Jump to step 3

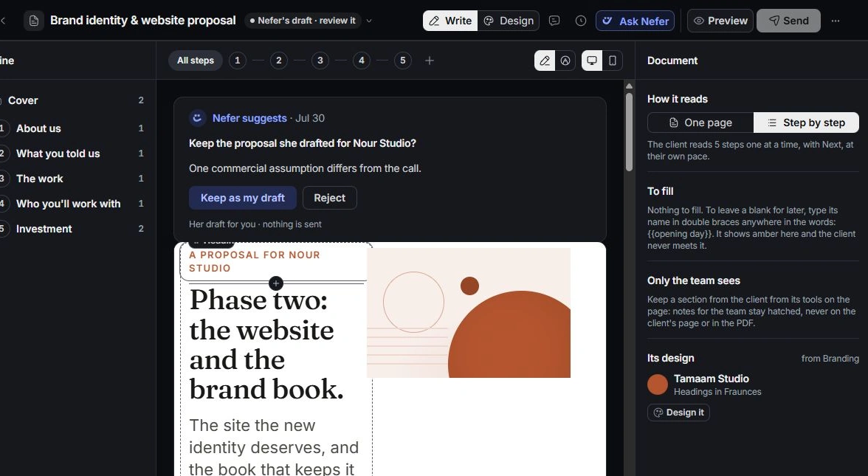(320, 61)
